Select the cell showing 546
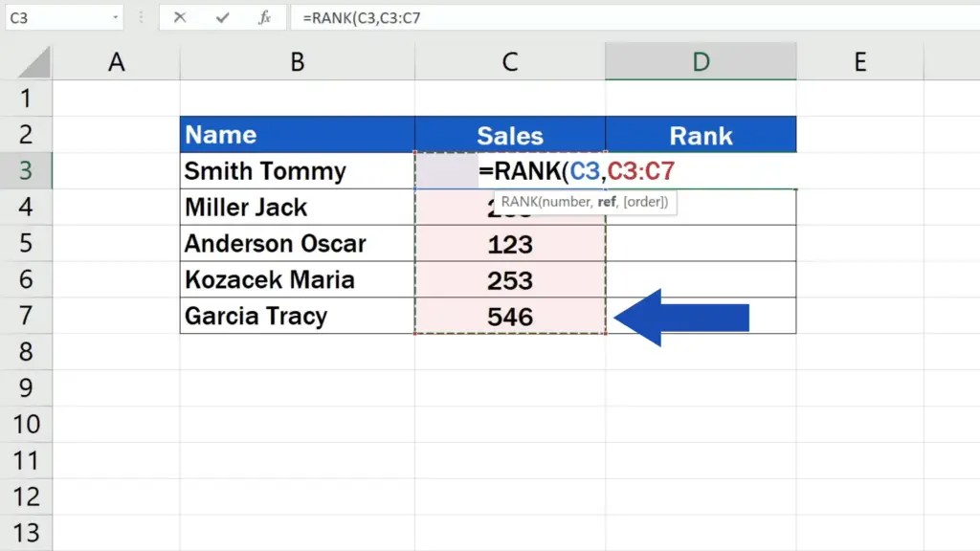This screenshot has width=980, height=551. point(509,316)
